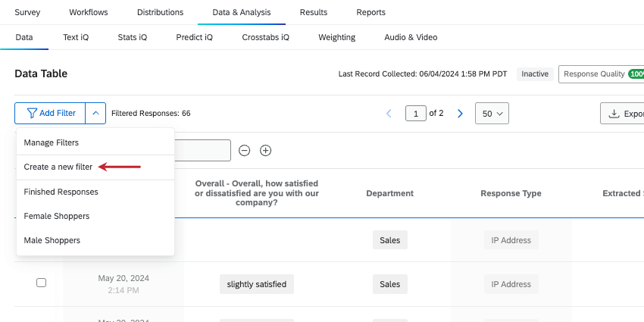Image resolution: width=644 pixels, height=322 pixels.
Task: Click the page number input field
Action: coord(416,114)
